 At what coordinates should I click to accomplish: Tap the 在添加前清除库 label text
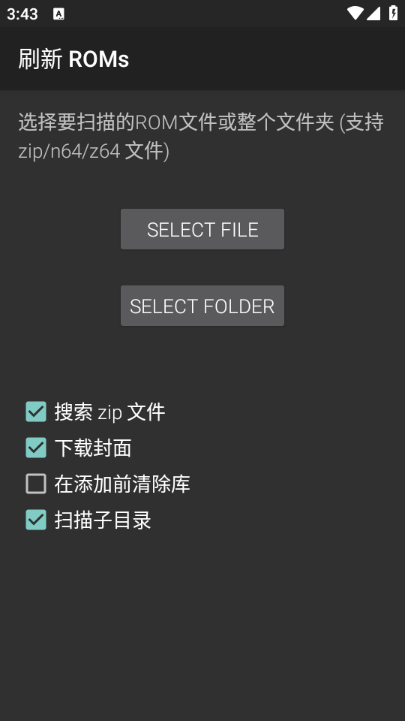click(x=122, y=484)
